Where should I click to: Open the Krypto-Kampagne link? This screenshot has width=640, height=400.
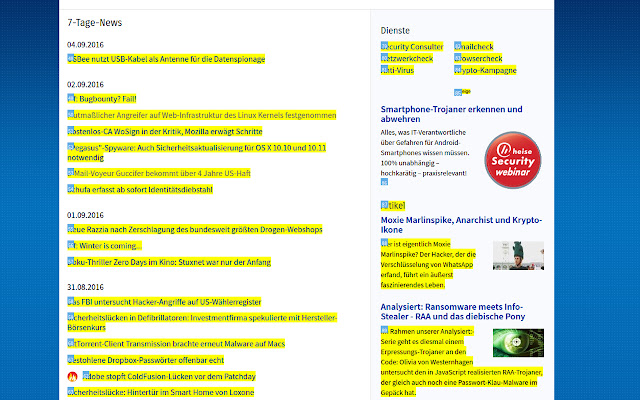click(485, 70)
